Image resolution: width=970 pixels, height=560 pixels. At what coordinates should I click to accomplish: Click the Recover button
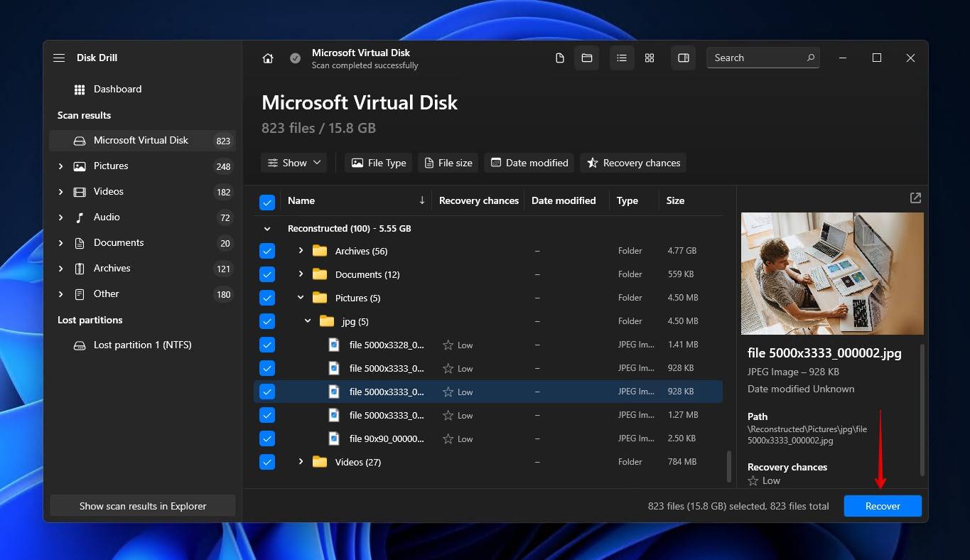coord(883,506)
